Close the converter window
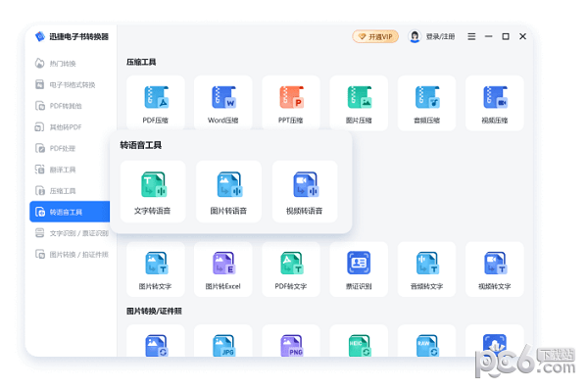588x390 pixels. point(522,36)
